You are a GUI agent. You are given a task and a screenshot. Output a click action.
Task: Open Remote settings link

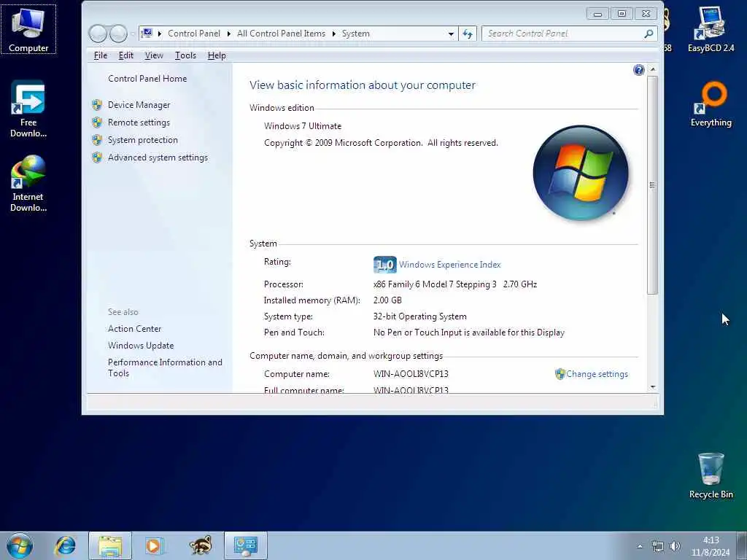coord(139,122)
